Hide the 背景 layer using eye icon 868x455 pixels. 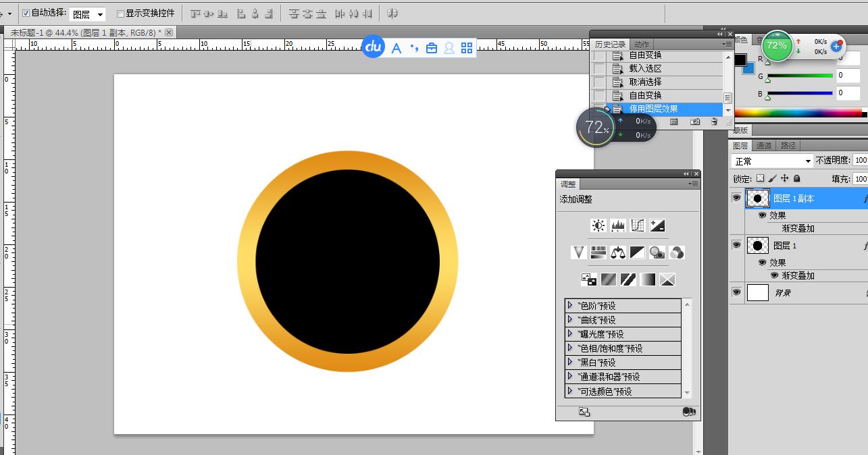point(736,292)
